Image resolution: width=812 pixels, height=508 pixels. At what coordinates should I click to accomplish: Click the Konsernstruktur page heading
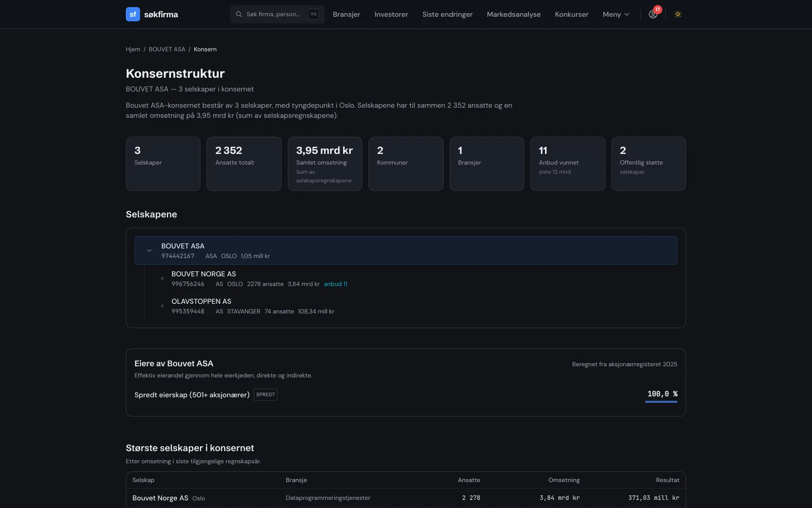click(x=175, y=74)
